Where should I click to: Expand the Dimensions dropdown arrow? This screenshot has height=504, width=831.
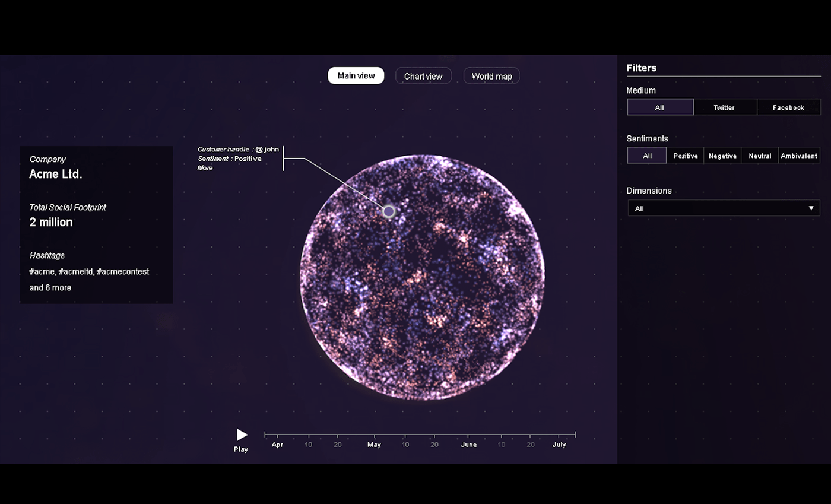811,208
